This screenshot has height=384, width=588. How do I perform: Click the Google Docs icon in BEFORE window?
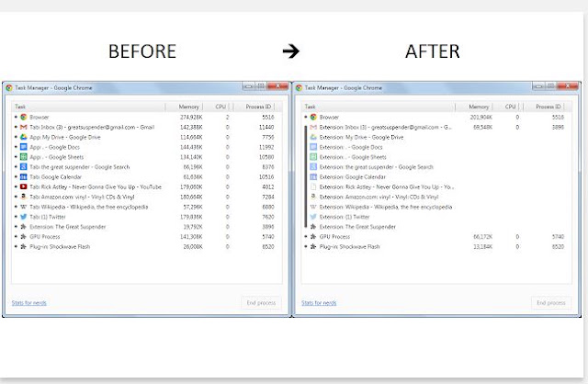click(24, 147)
